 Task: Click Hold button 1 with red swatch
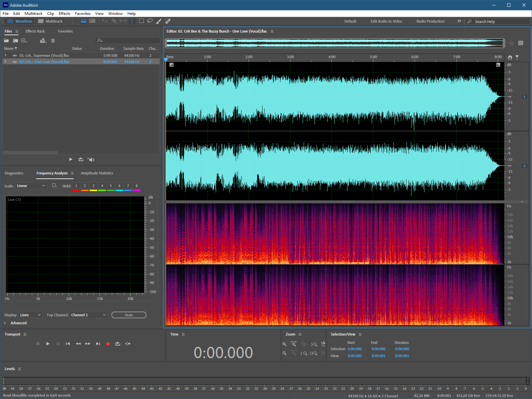pyautogui.click(x=76, y=186)
